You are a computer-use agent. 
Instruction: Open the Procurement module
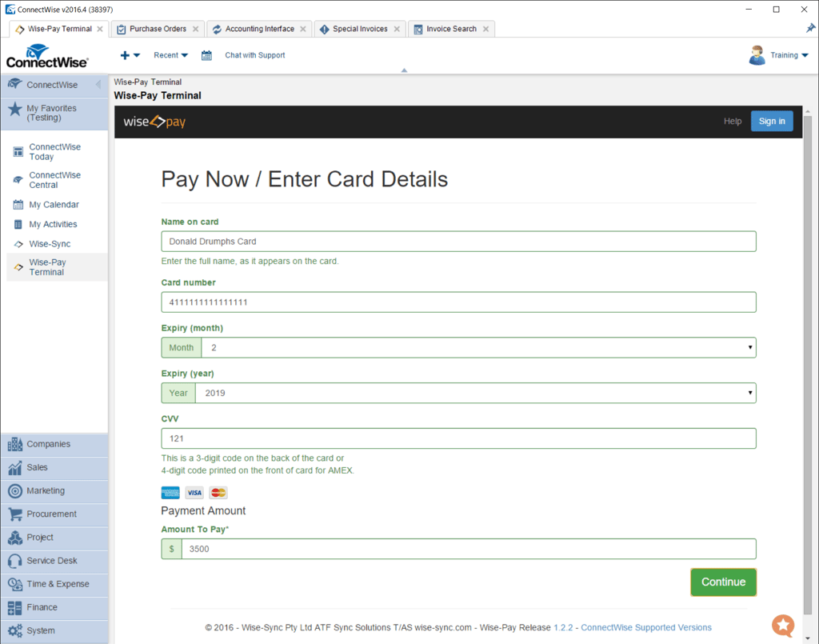54,514
